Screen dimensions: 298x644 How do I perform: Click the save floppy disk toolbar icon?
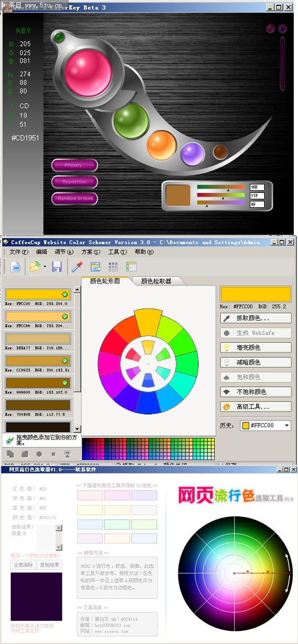tap(57, 267)
